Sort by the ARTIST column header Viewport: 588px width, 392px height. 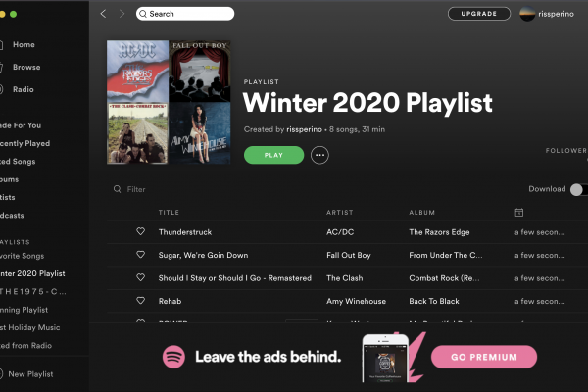pos(340,213)
